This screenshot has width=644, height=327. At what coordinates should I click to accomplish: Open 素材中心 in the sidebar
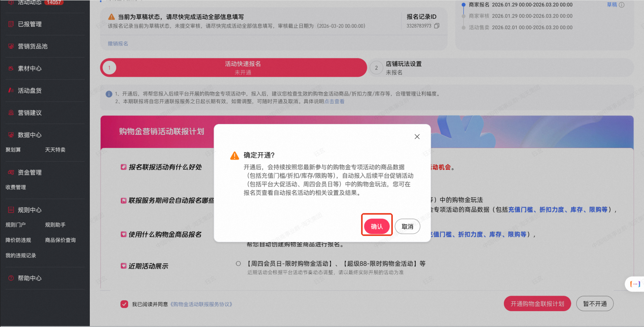click(29, 68)
